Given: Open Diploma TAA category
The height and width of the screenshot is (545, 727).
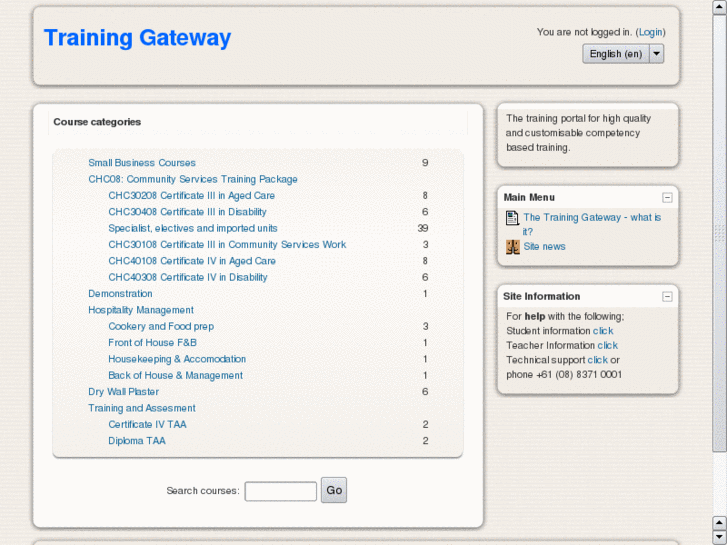Looking at the screenshot, I should tap(137, 441).
